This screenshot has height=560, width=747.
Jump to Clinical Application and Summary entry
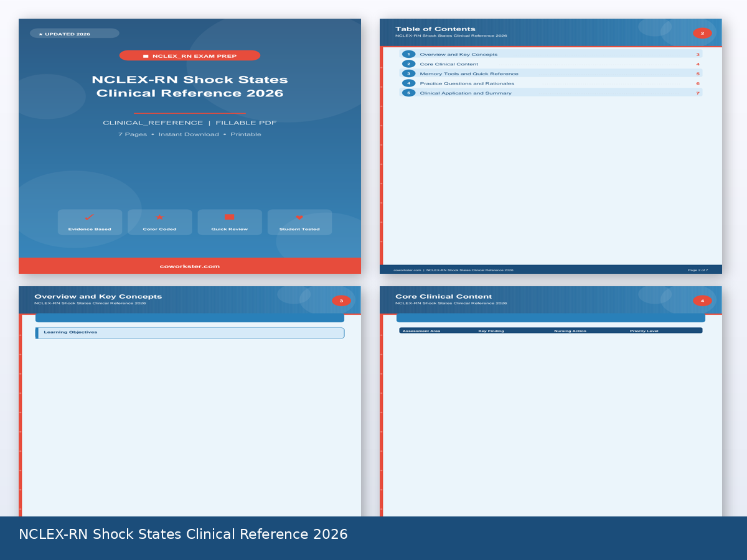coord(466,93)
